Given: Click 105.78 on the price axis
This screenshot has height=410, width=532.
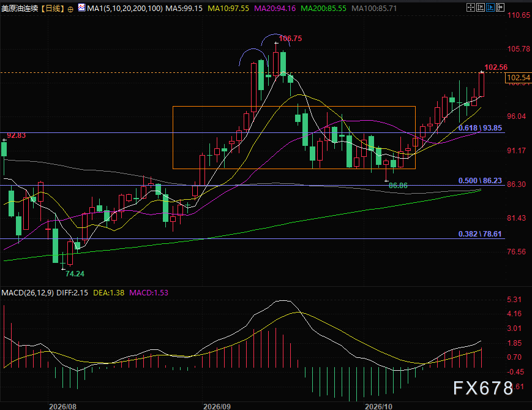Looking at the screenshot, I should pos(519,49).
